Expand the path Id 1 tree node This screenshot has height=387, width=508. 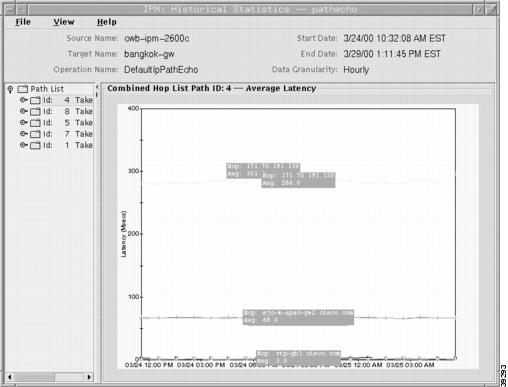tap(23, 145)
